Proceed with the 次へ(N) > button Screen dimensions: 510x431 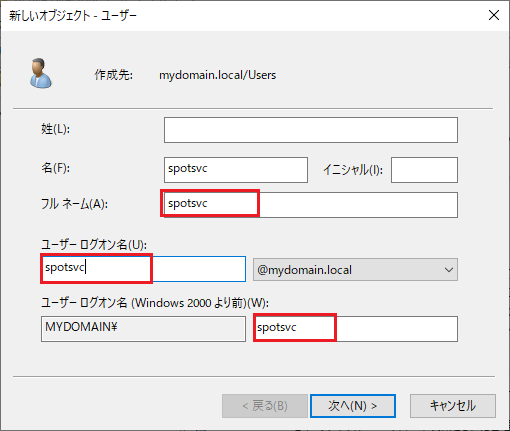[353, 406]
